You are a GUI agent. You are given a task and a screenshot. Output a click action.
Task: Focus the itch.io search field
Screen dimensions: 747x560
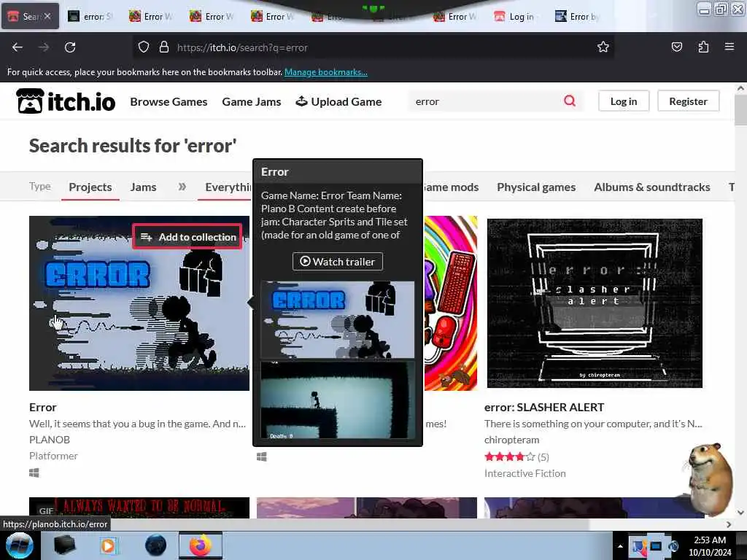486,101
